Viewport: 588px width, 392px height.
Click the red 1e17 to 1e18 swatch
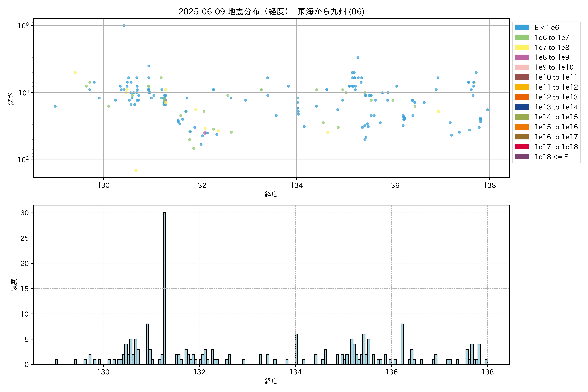[x=522, y=147]
